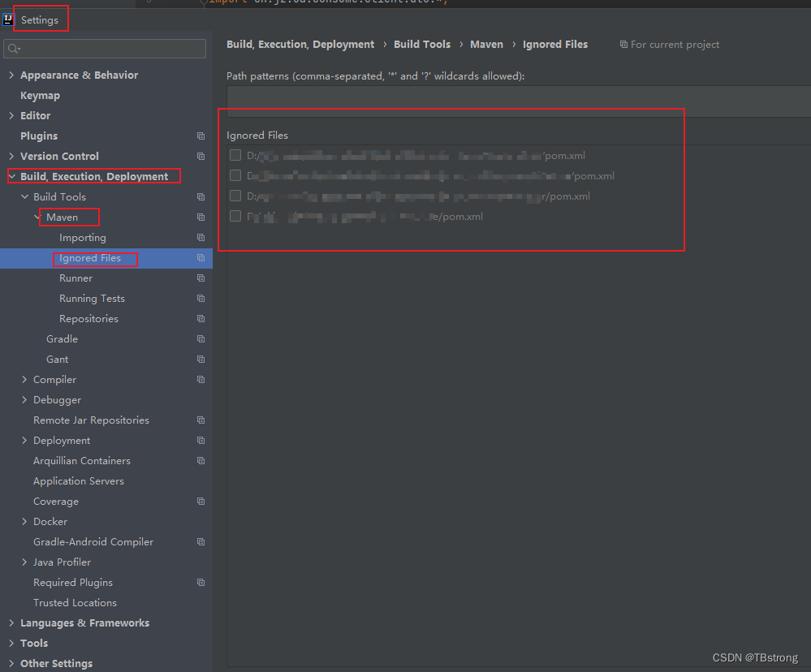Click the icon before For current project
811x672 pixels.
point(623,45)
